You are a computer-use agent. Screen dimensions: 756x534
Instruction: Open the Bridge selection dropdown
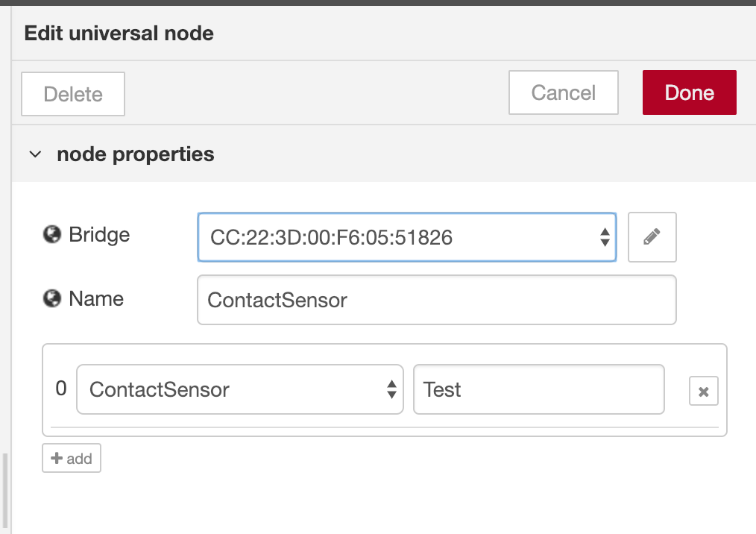[x=395, y=237]
